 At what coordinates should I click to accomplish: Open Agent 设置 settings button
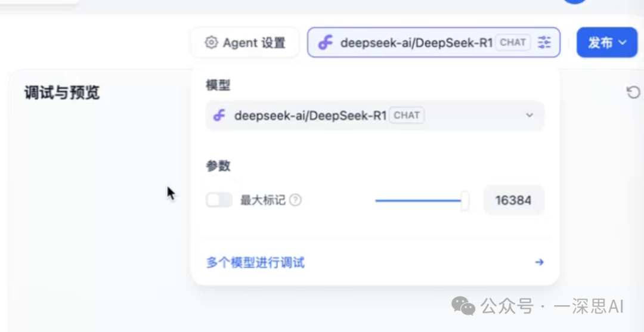(x=245, y=42)
